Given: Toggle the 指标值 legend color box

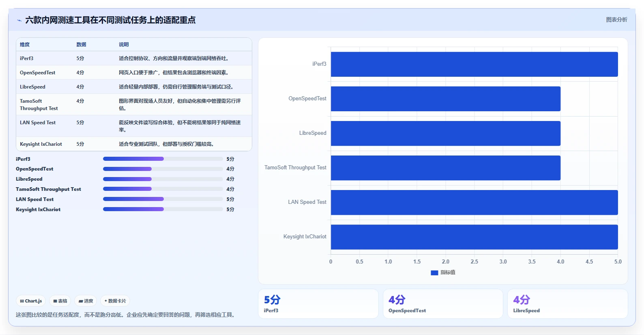Looking at the screenshot, I should 434,272.
